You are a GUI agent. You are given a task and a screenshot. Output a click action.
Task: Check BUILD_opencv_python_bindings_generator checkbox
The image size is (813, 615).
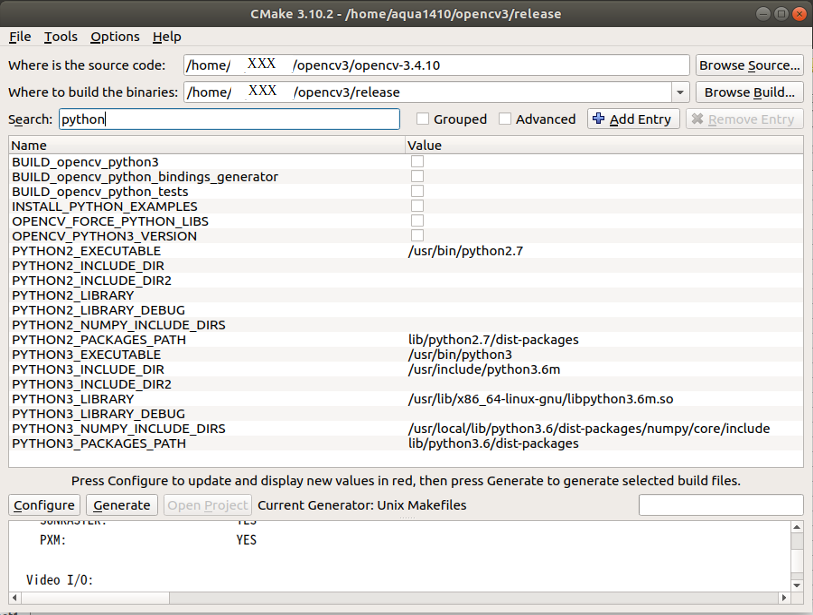417,176
